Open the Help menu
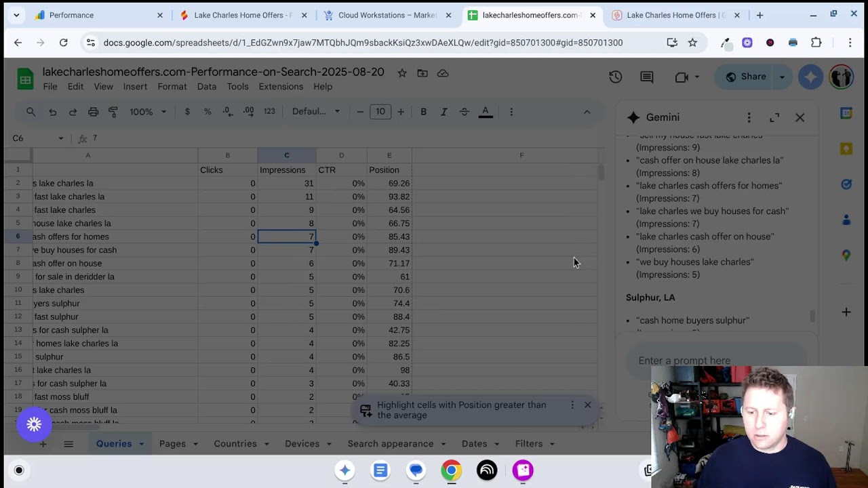This screenshot has height=488, width=868. point(323,87)
